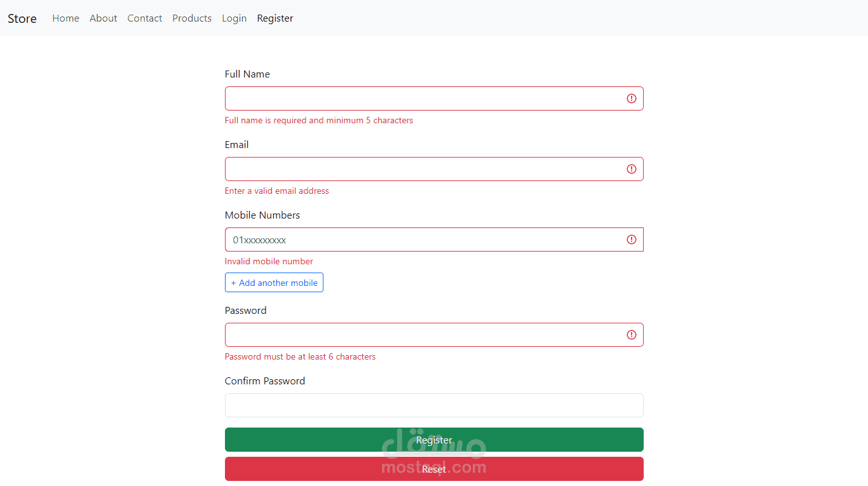Open the Login page link
The height and width of the screenshot is (486, 868).
pyautogui.click(x=234, y=18)
